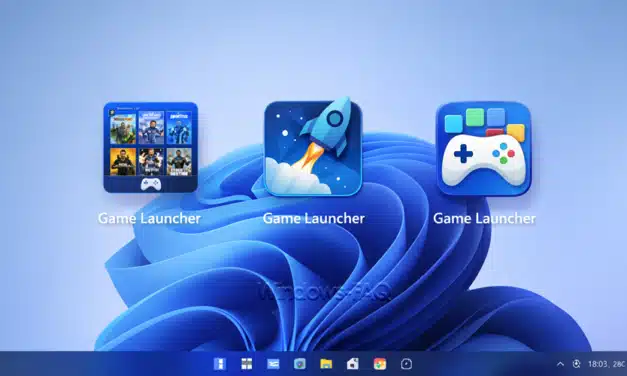Open the colorful orange app in taskbar
Image resolution: width=627 pixels, height=376 pixels.
(379, 364)
